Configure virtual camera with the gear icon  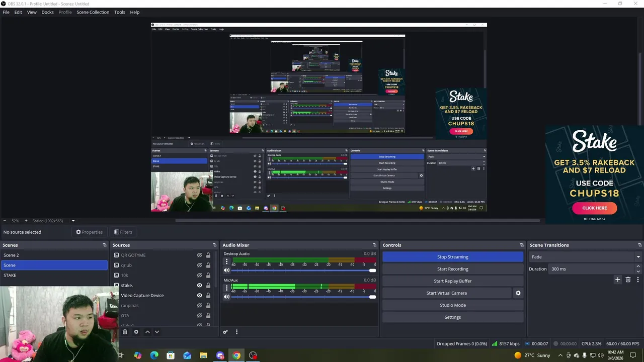click(518, 293)
